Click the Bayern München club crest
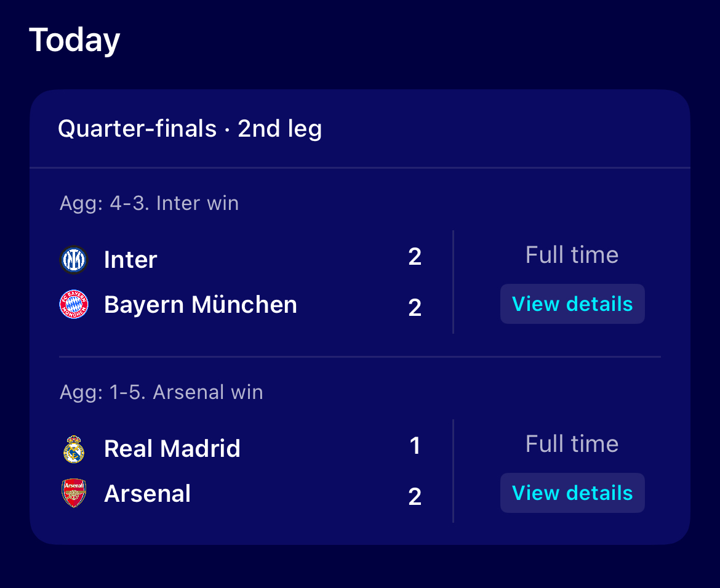720x588 pixels. click(74, 304)
